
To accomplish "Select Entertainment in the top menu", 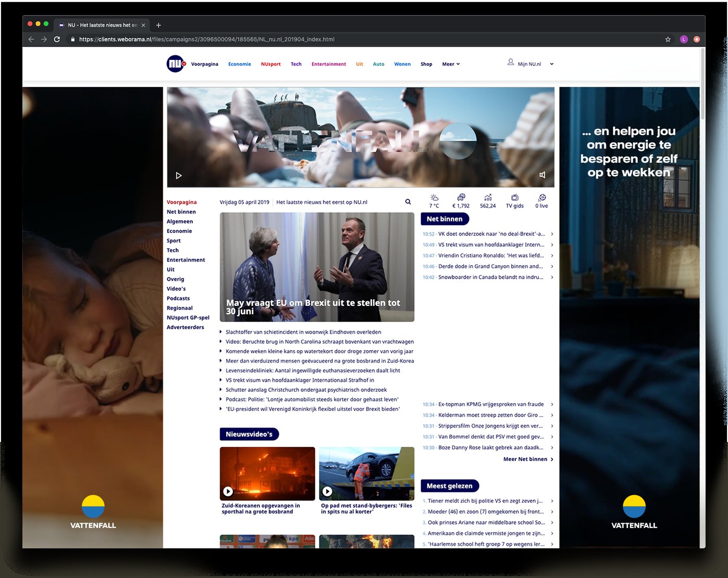I will coord(329,64).
